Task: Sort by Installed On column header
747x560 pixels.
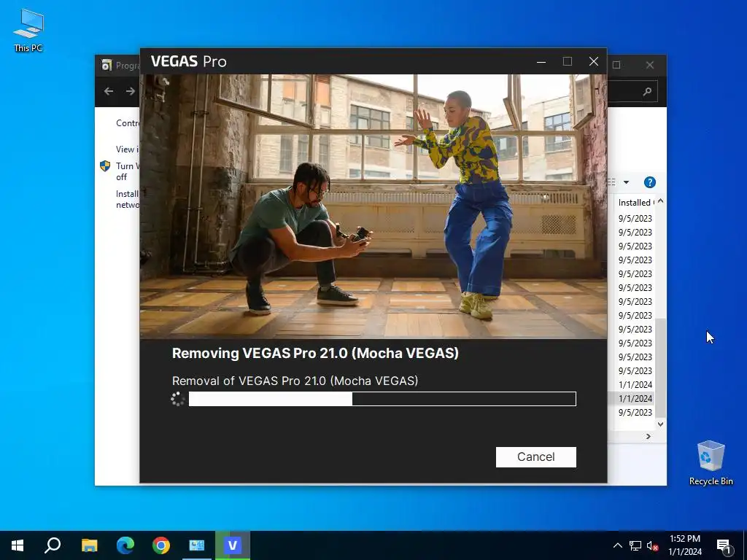Action: [636, 203]
